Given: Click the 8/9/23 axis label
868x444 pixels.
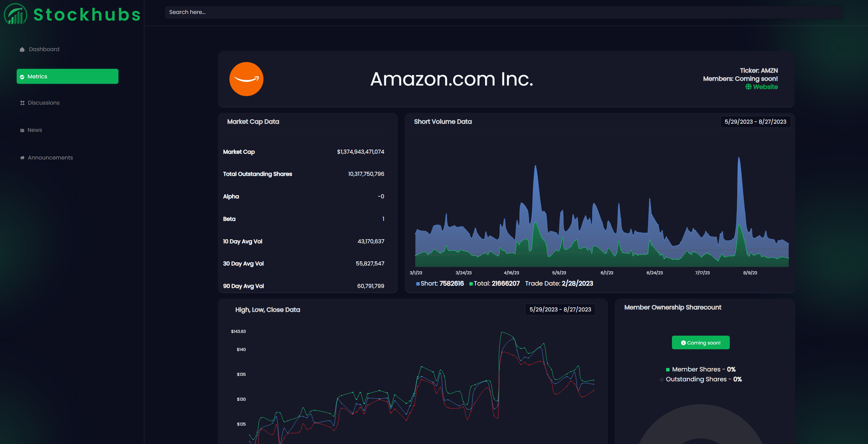Looking at the screenshot, I should point(750,273).
